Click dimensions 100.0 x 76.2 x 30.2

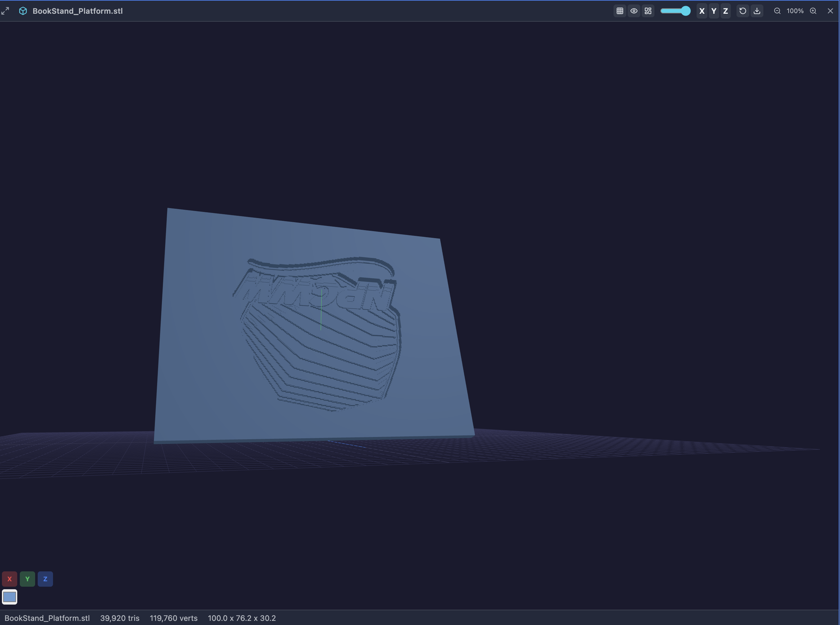pos(241,618)
